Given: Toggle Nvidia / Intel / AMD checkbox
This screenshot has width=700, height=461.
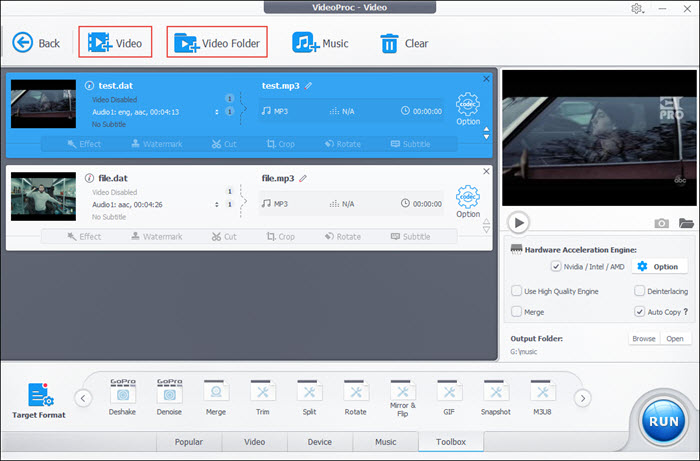Looking at the screenshot, I should click(556, 266).
